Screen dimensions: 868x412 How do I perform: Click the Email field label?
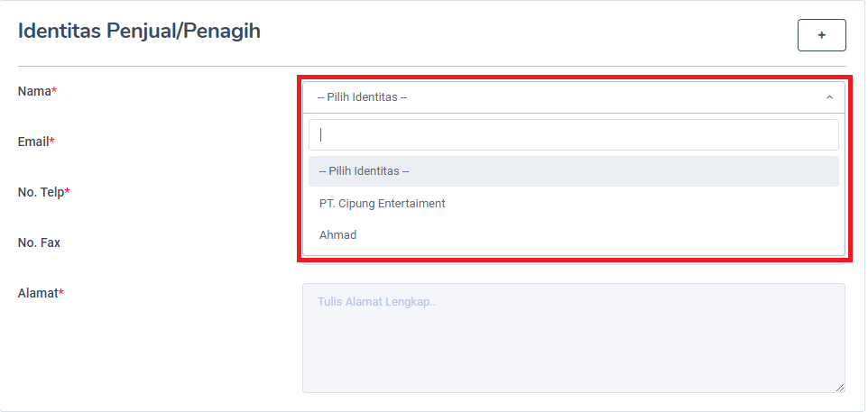[x=33, y=142]
